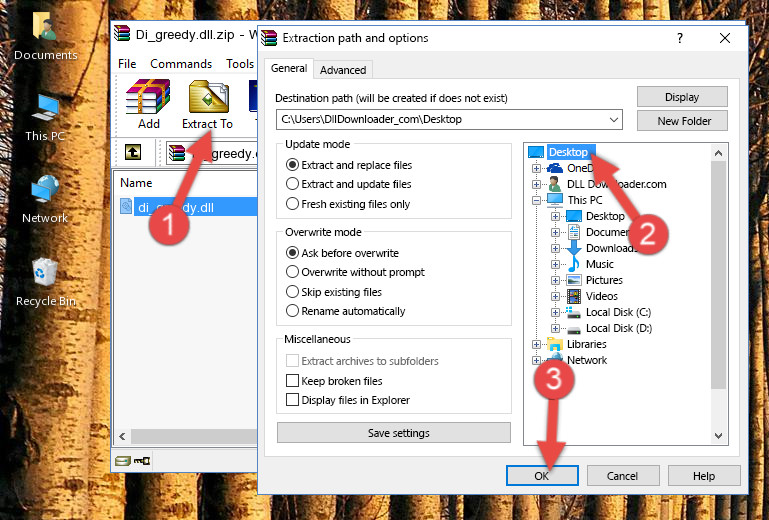Image resolution: width=769 pixels, height=520 pixels.
Task: Click Cancel button in dialog
Action: (x=622, y=476)
